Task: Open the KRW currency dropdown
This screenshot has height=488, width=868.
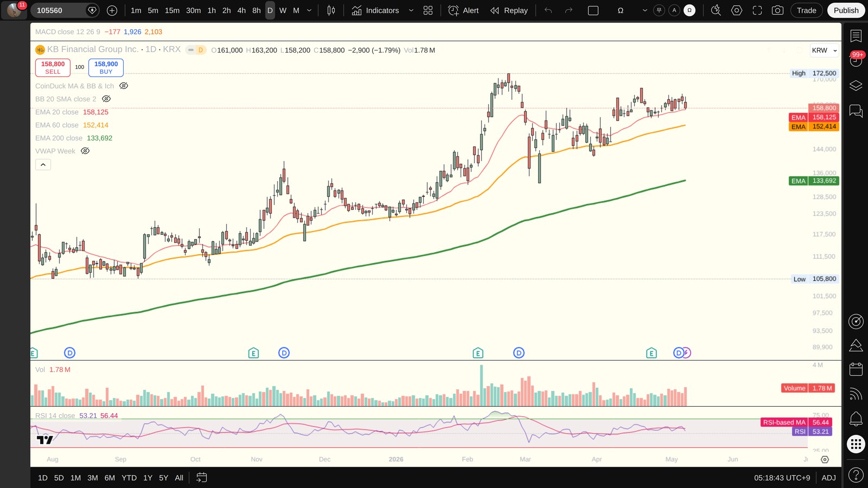Action: point(824,50)
